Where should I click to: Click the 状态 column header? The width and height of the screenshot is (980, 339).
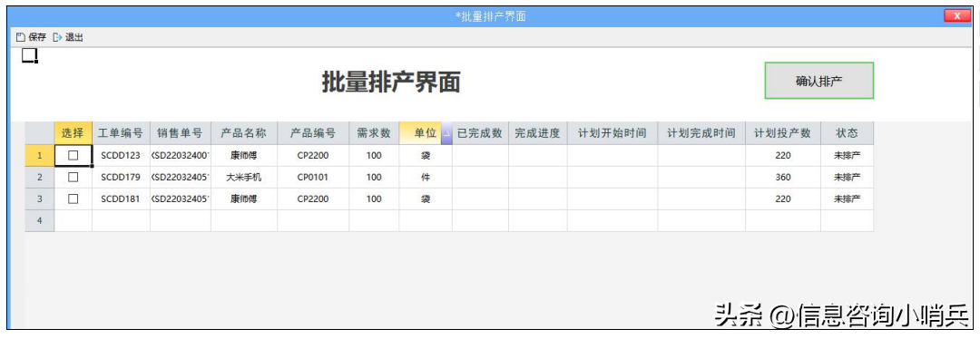tap(847, 133)
